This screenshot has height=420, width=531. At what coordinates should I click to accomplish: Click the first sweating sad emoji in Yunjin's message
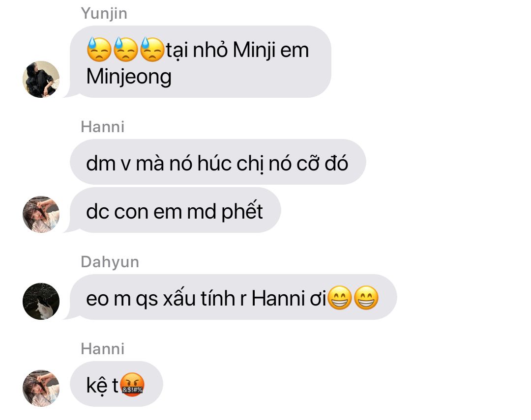click(x=99, y=50)
